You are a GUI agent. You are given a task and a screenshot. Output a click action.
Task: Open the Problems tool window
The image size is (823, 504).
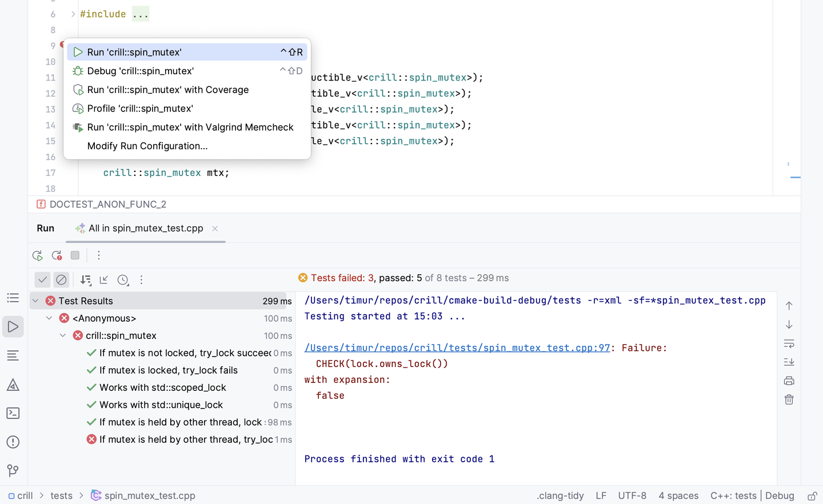point(13,442)
